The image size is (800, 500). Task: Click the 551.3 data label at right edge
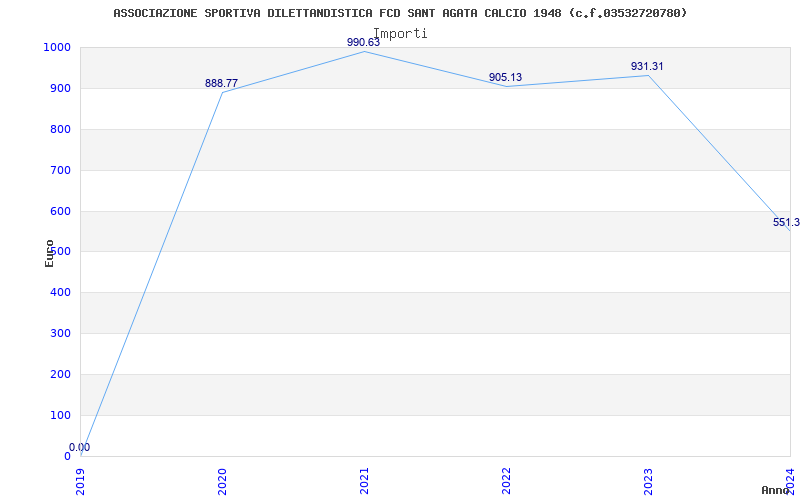pos(786,222)
